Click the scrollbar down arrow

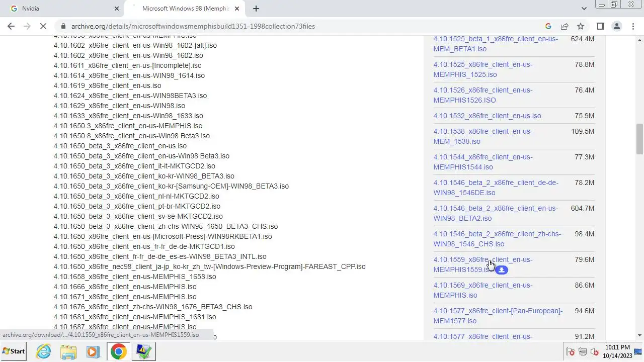click(x=639, y=335)
